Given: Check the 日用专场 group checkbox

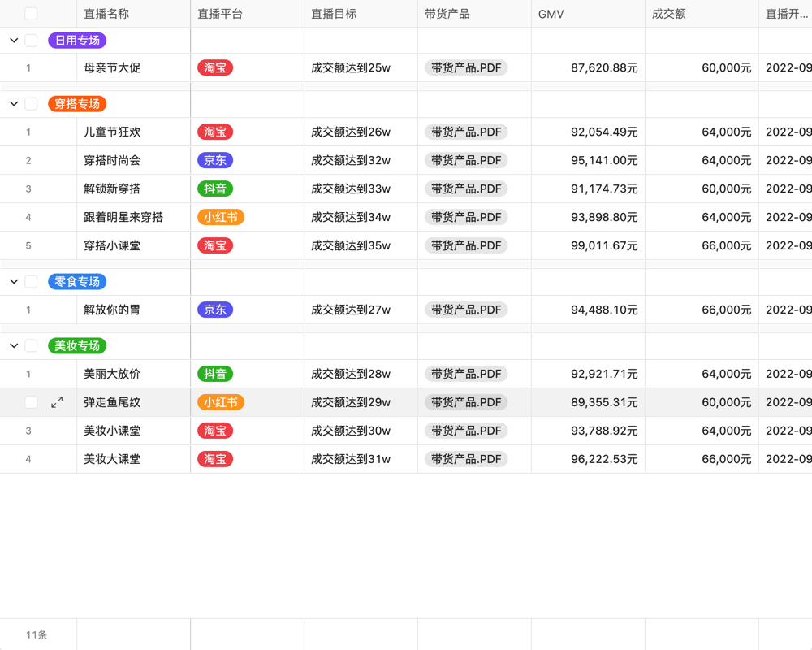Looking at the screenshot, I should (x=31, y=40).
